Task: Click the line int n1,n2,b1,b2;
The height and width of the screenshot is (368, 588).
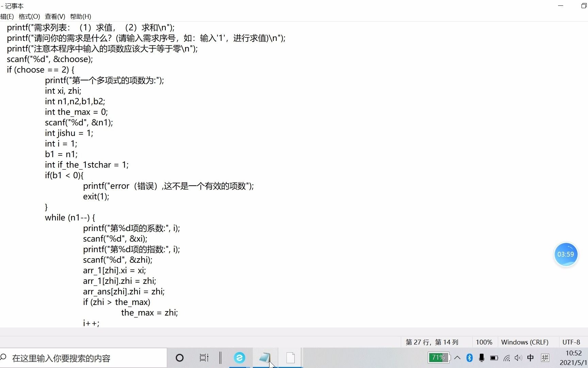Action: [x=75, y=101]
